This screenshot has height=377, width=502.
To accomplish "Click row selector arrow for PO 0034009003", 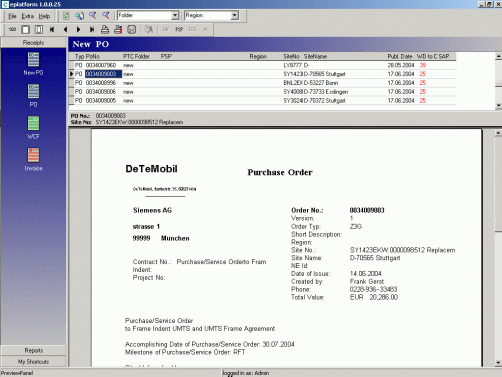I will [71, 74].
